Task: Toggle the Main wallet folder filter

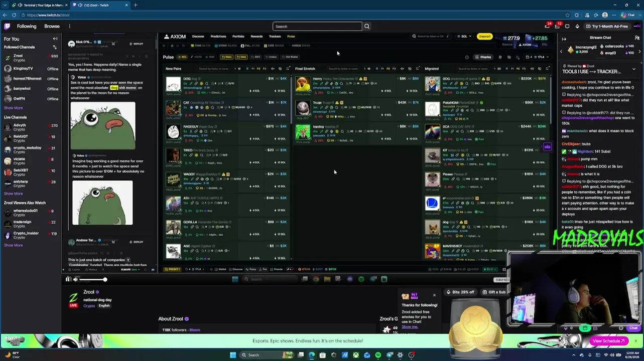Action: point(227,57)
